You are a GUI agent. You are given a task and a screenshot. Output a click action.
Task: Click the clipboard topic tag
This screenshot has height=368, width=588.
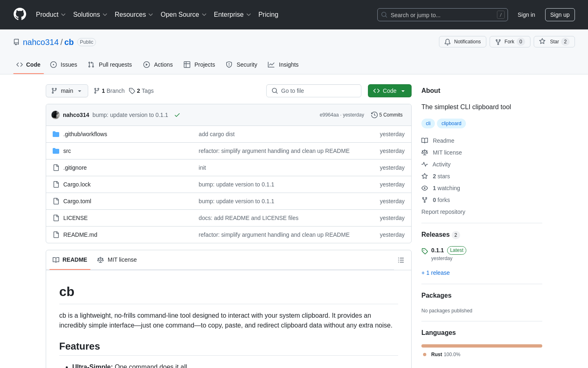pos(451,123)
